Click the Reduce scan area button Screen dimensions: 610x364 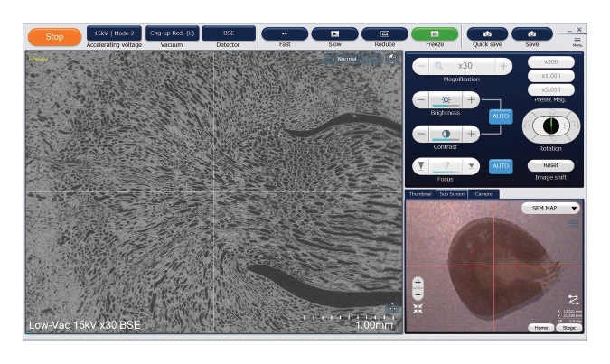[384, 33]
